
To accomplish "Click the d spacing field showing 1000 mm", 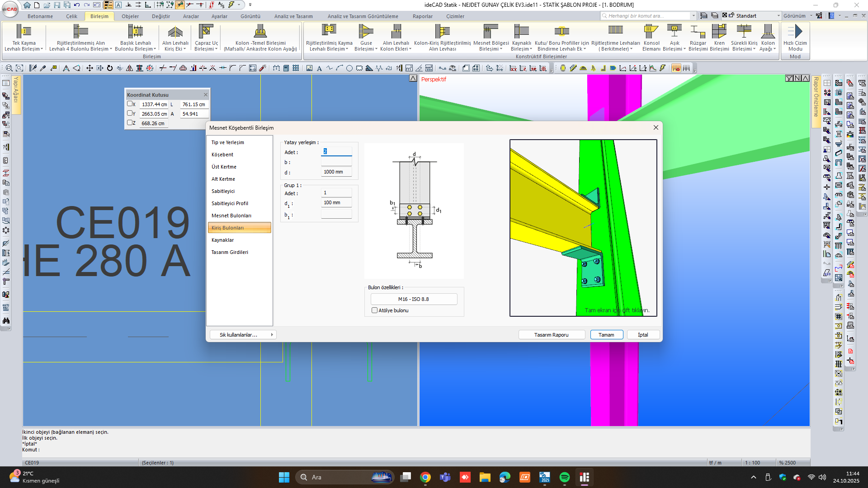I will (336, 172).
